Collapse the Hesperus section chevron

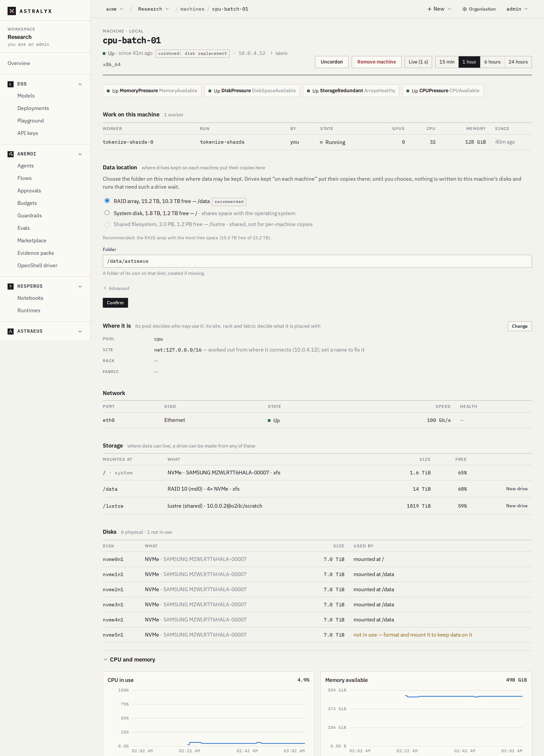point(80,286)
